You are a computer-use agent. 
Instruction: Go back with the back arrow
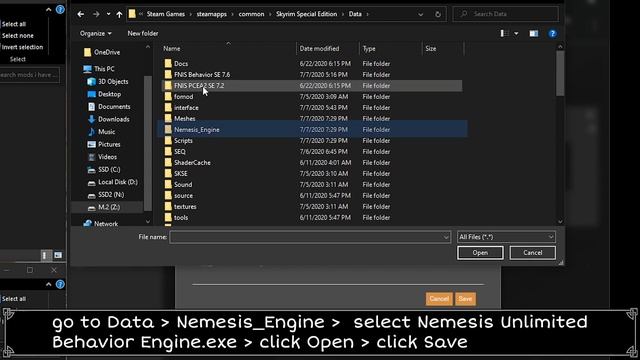tap(81, 14)
